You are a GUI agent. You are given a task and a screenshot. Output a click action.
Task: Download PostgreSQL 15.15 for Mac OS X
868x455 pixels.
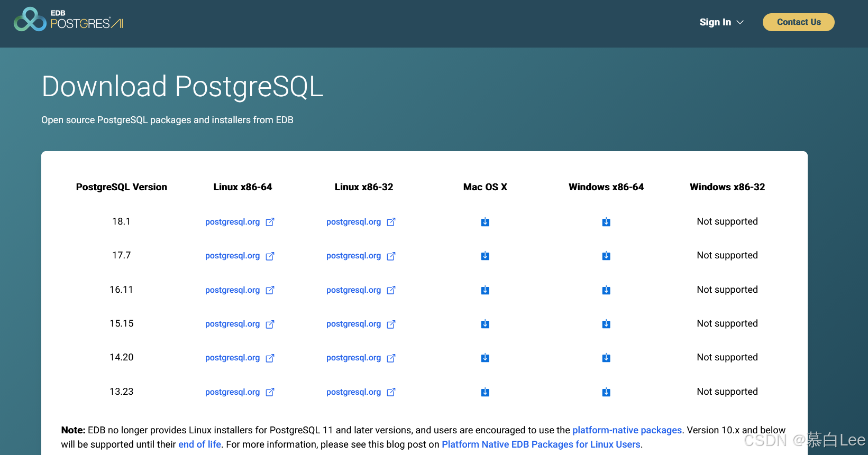tap(485, 324)
